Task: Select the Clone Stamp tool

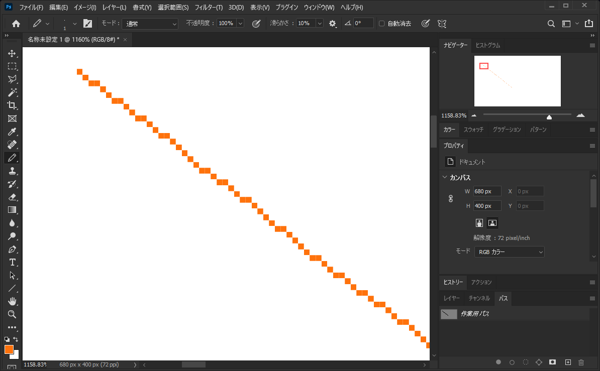Action: tap(12, 171)
